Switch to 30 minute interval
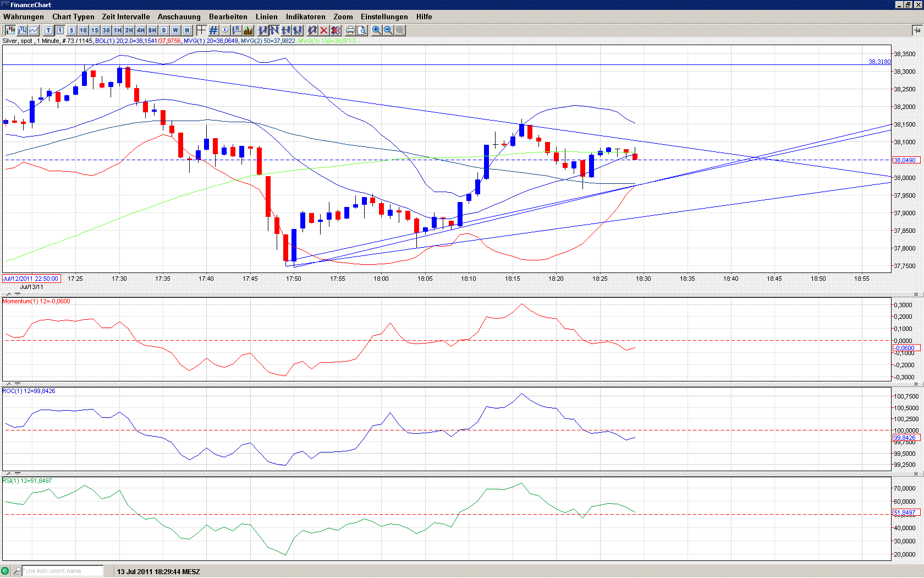 (x=106, y=30)
